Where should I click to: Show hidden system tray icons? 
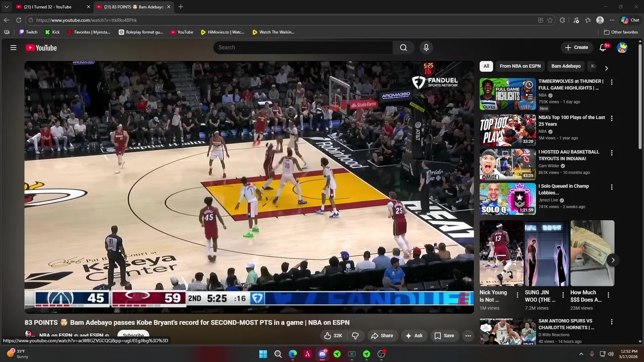pyautogui.click(x=581, y=354)
